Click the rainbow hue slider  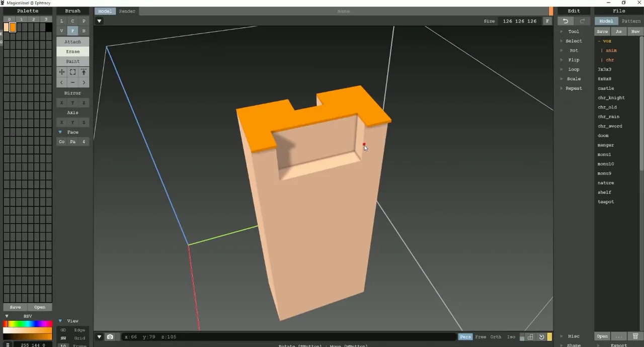[x=28, y=324]
